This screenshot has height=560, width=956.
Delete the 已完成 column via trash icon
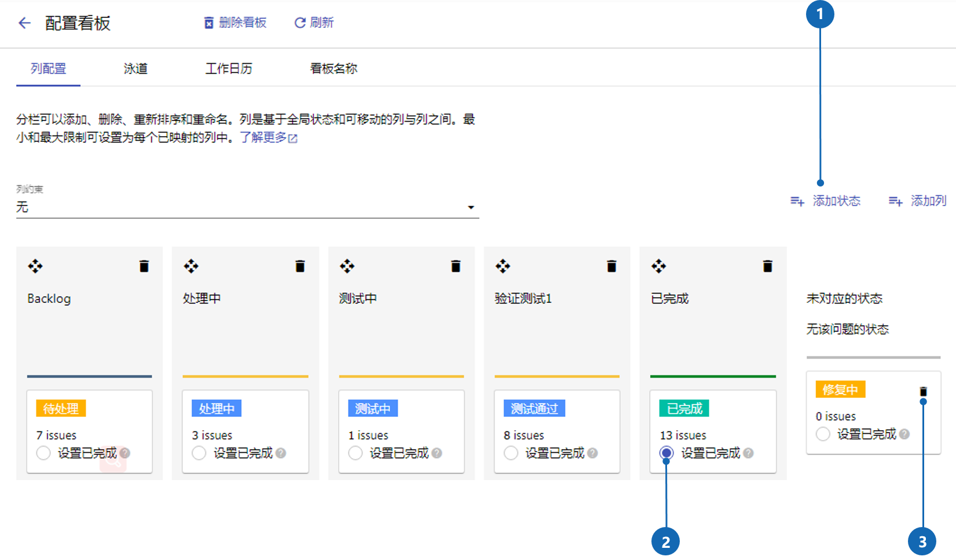click(768, 266)
